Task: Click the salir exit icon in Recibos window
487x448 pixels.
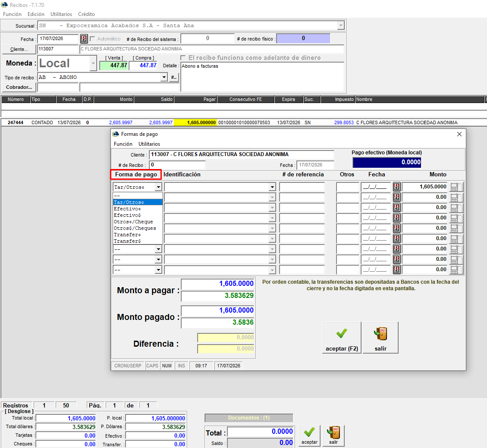Action: coord(333,435)
